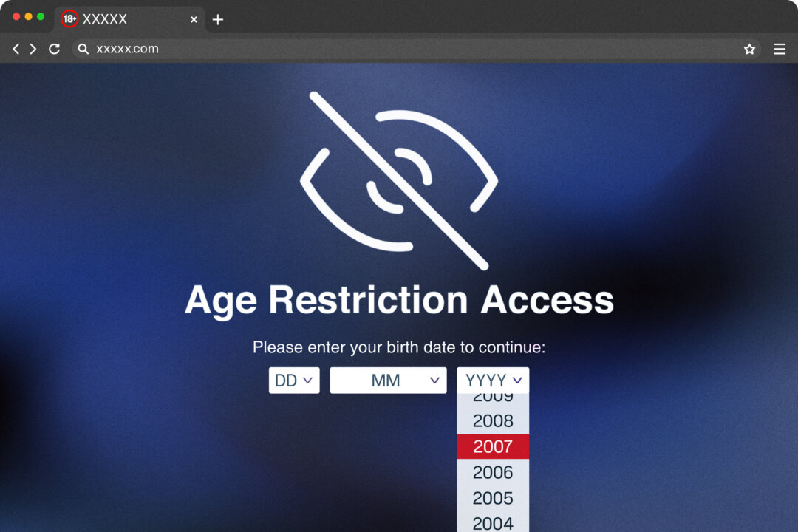The image size is (798, 532).
Task: Open the MM month dropdown
Action: tap(388, 381)
